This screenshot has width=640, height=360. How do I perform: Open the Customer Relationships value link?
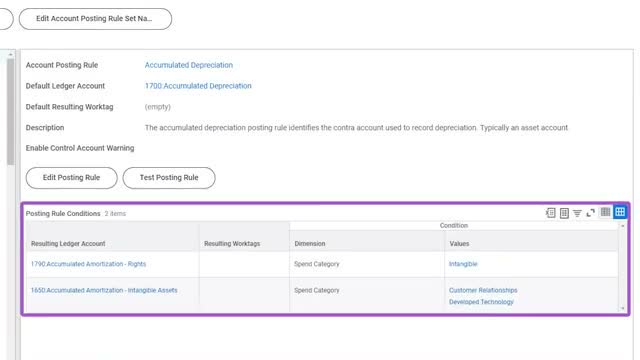tap(483, 290)
